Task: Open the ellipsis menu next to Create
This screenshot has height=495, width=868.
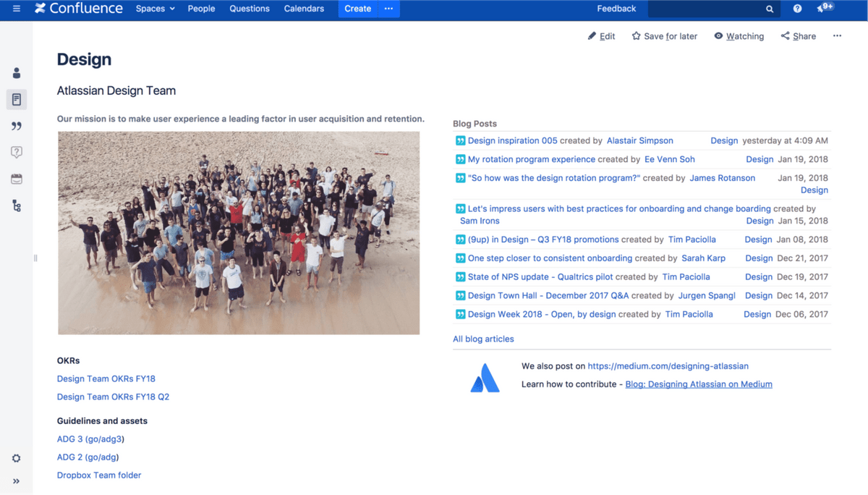Action: pos(388,9)
